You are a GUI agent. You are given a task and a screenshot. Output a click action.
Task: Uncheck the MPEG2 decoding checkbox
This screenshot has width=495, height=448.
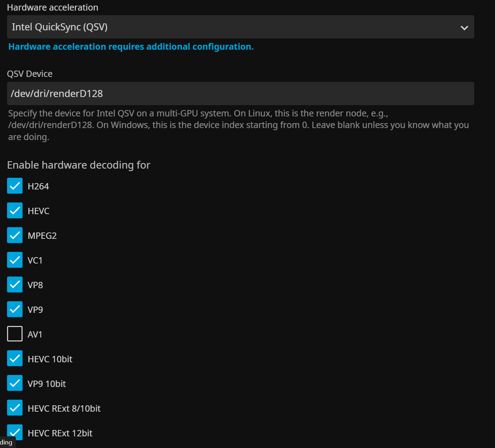(15, 235)
